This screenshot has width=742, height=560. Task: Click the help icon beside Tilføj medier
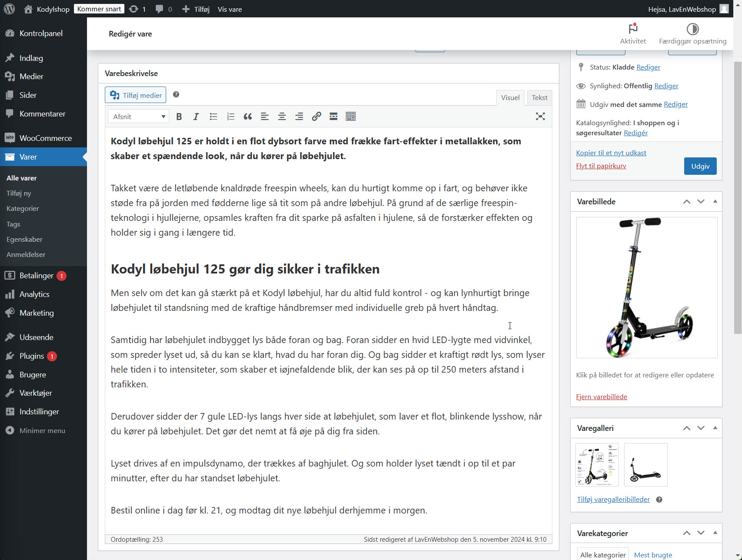[176, 94]
